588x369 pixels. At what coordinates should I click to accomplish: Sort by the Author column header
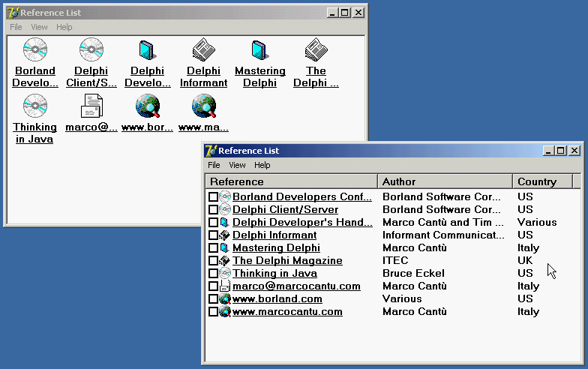445,181
